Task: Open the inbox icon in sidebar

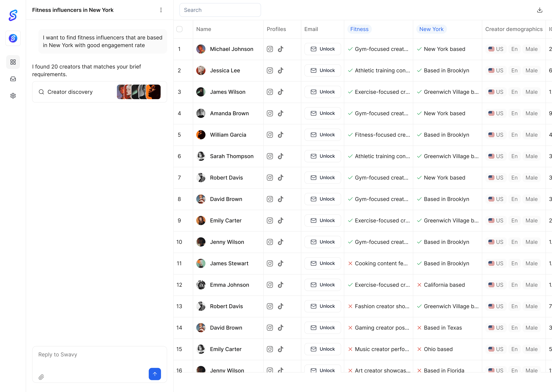Action: (x=13, y=79)
